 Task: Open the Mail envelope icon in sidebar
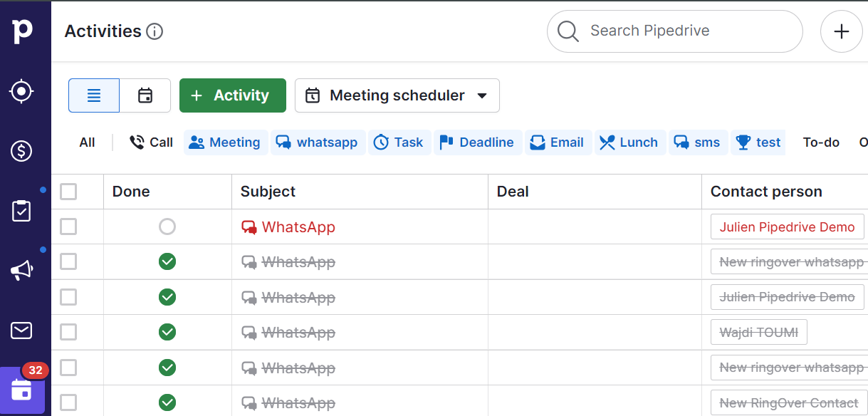(22, 331)
